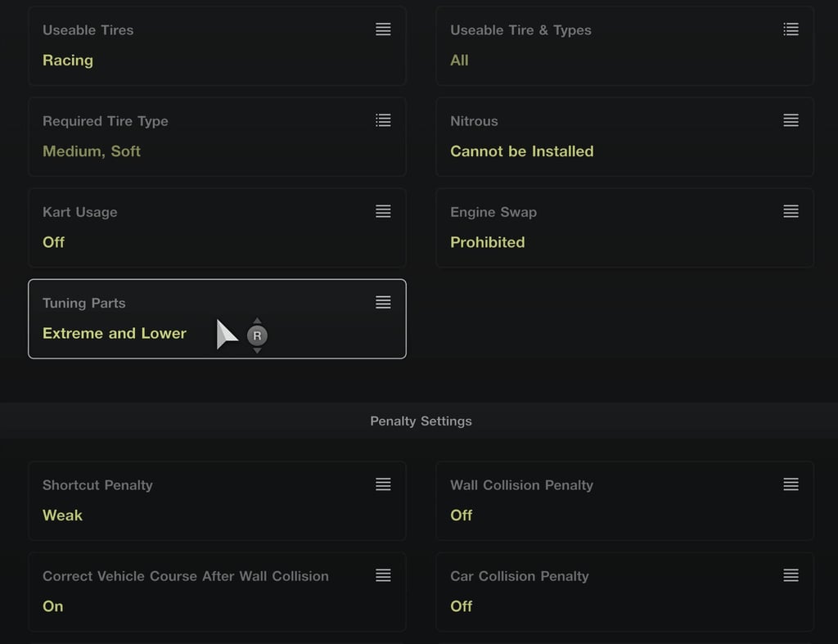Expand the Extreme and Lower tuning choice
838x644 pixels.
click(x=115, y=333)
